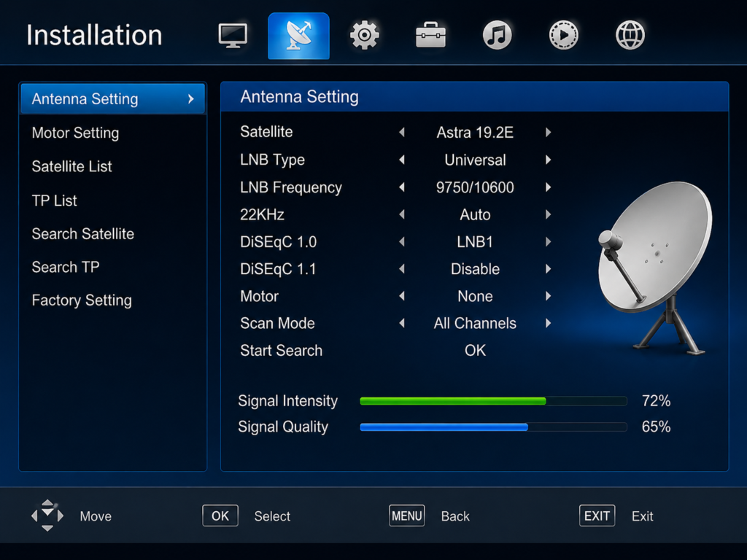Open Search Satellite menu item

click(x=83, y=234)
